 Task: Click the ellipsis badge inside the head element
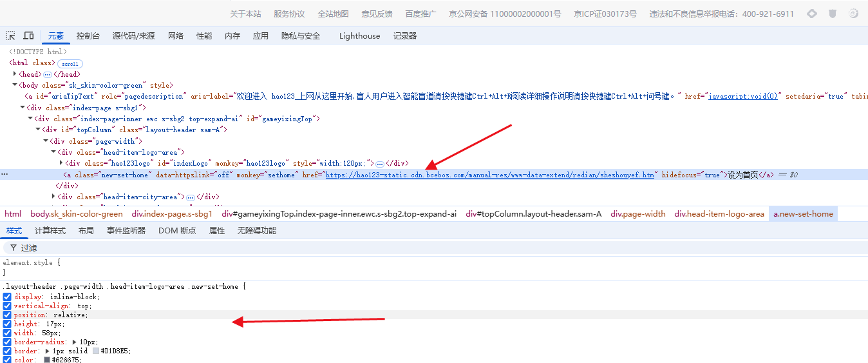(47, 74)
